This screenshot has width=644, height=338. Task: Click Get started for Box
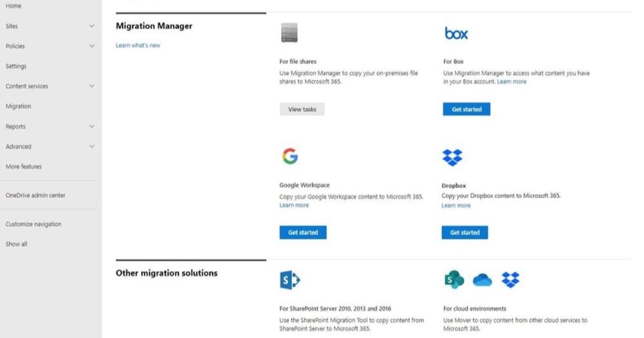(466, 109)
